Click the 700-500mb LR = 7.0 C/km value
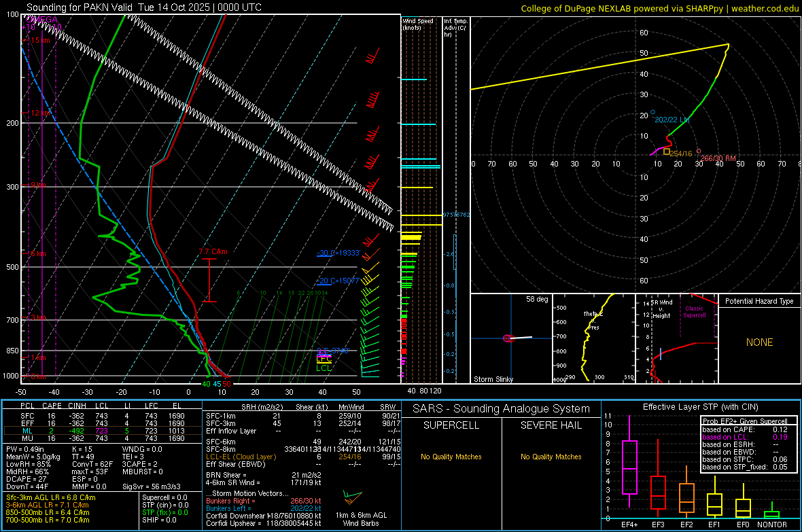 pyautogui.click(x=48, y=520)
